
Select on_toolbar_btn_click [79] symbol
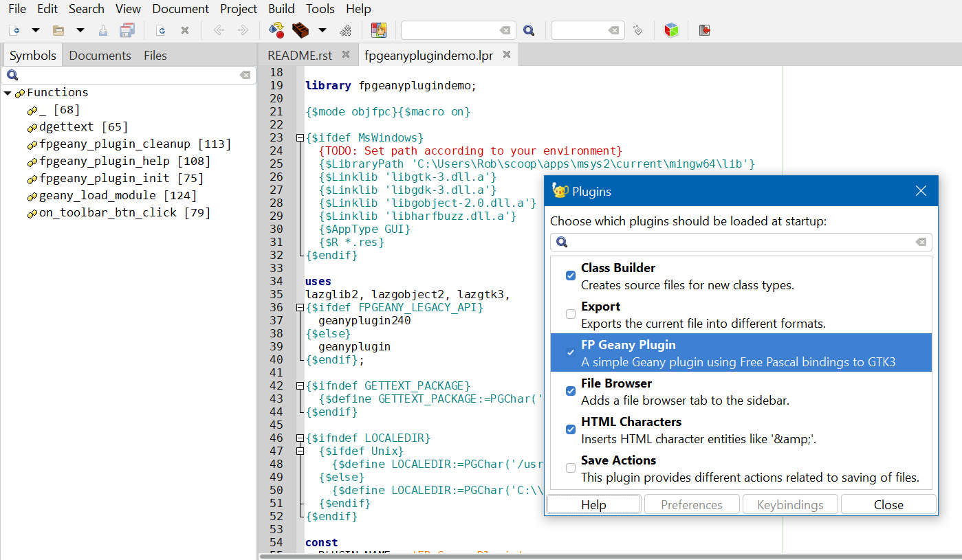pos(124,212)
